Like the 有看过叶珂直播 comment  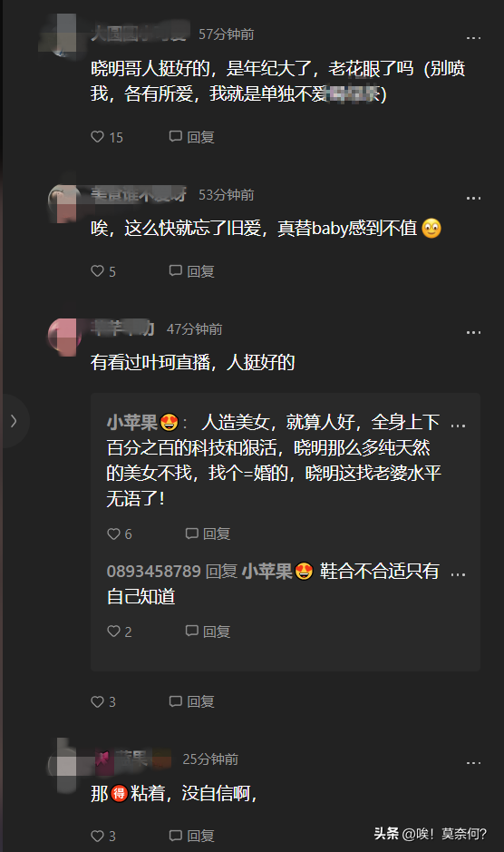(x=103, y=701)
